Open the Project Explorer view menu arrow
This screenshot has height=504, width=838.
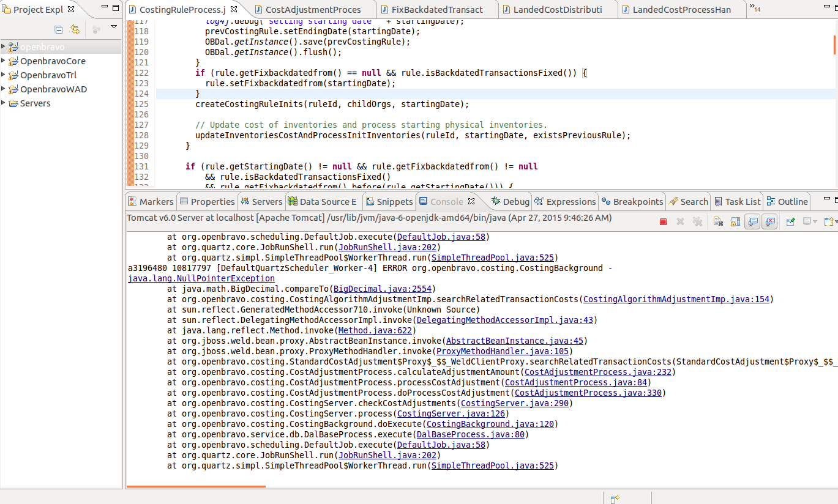pos(114,27)
